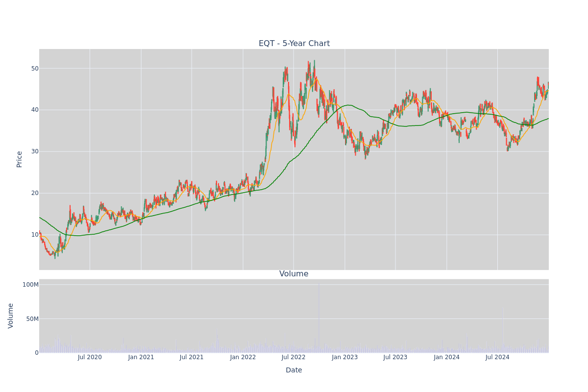Click the price axis tick '20'
Screen dimensions: 588x392
click(x=35, y=193)
